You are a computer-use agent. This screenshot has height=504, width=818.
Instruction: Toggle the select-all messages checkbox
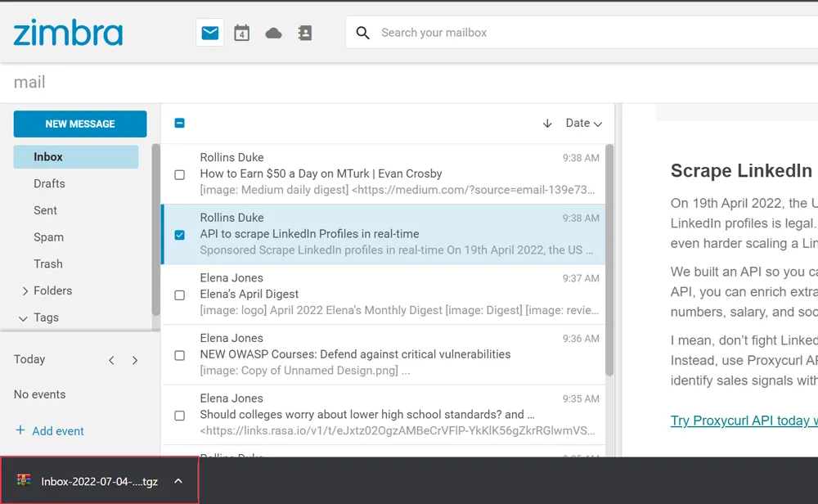(180, 124)
